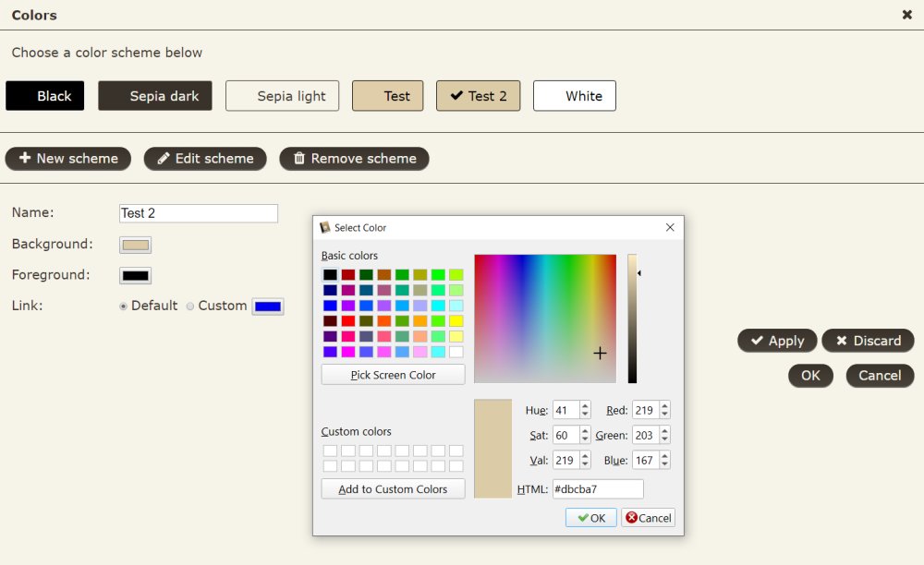This screenshot has height=565, width=924.
Task: Remove scheme using the trash button
Action: [354, 158]
